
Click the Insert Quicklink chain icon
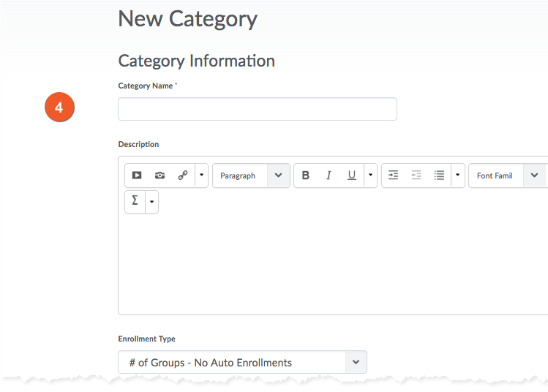(x=182, y=176)
